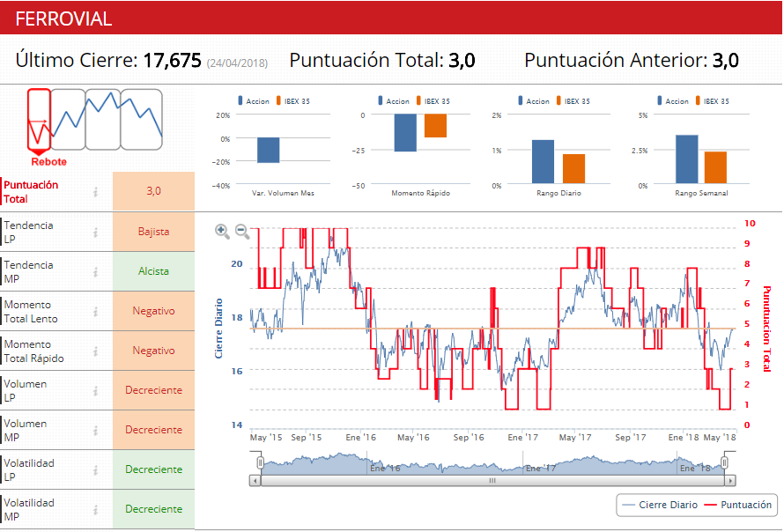
Task: Open info icon for Tendencia MP
Action: (x=95, y=271)
